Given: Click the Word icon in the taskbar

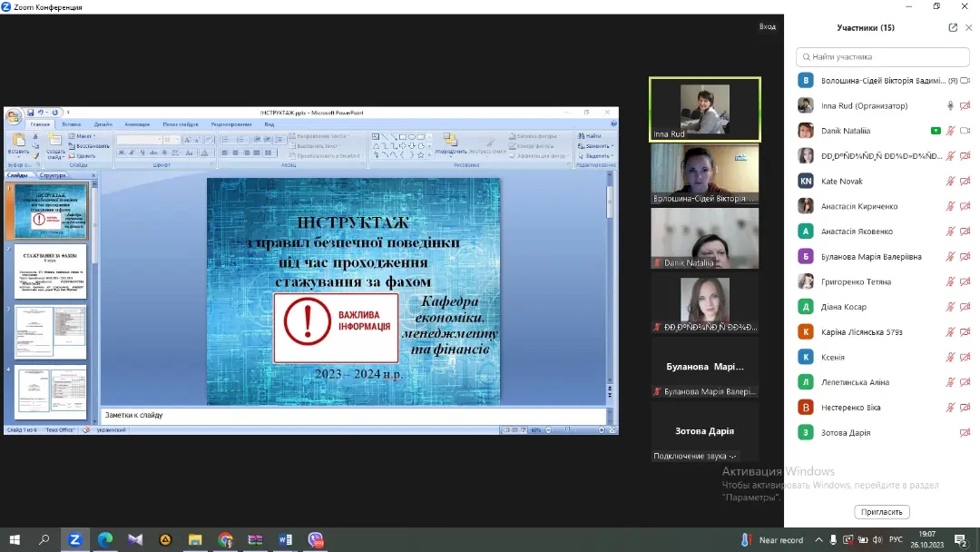Looking at the screenshot, I should point(285,539).
